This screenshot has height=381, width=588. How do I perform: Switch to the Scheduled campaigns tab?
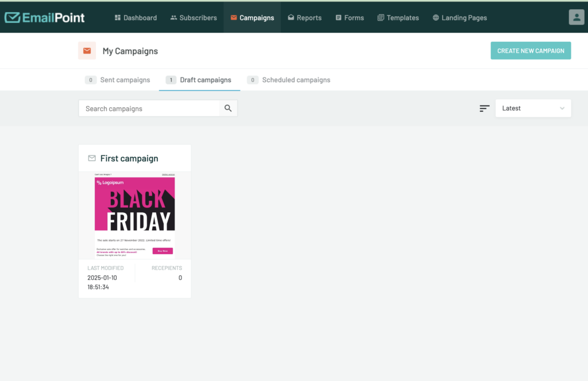coord(289,80)
